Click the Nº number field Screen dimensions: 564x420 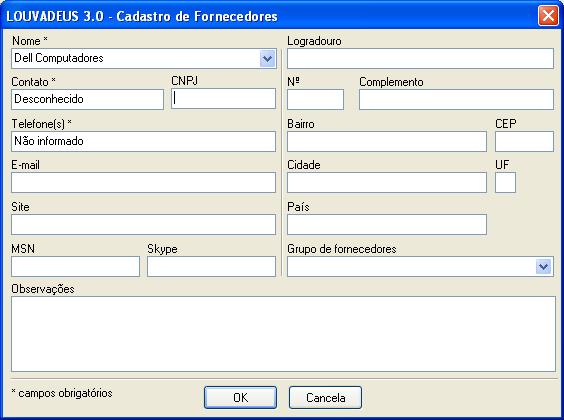[315, 100]
